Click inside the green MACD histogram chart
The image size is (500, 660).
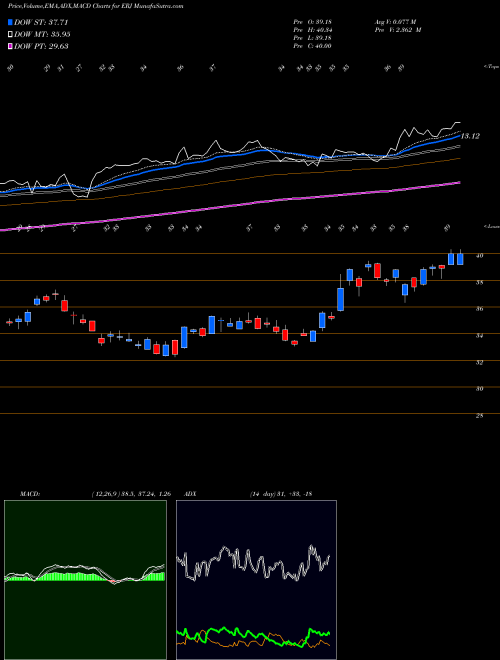(x=85, y=580)
